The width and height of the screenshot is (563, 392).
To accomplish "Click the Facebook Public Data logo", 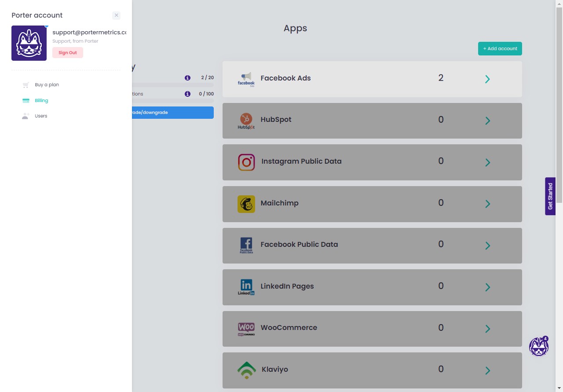I will click(246, 245).
